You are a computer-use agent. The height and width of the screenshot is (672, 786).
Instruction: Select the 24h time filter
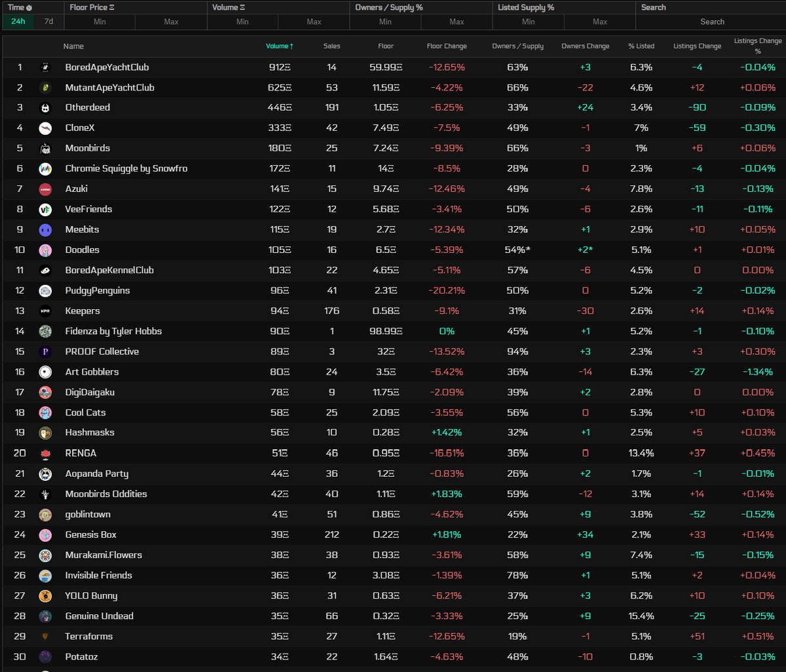pyautogui.click(x=18, y=22)
